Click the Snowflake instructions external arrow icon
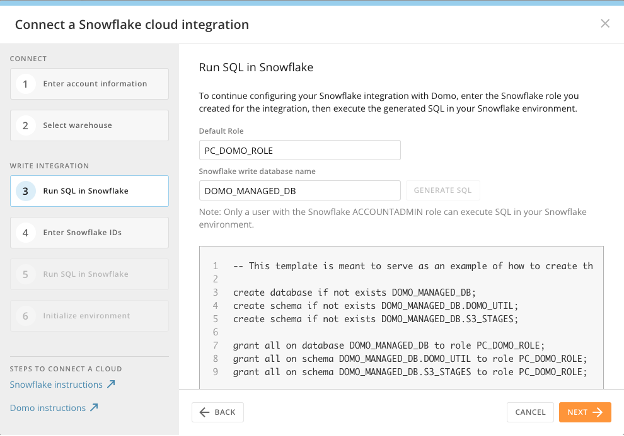Viewport: 624px width, 436px height. pos(111,384)
